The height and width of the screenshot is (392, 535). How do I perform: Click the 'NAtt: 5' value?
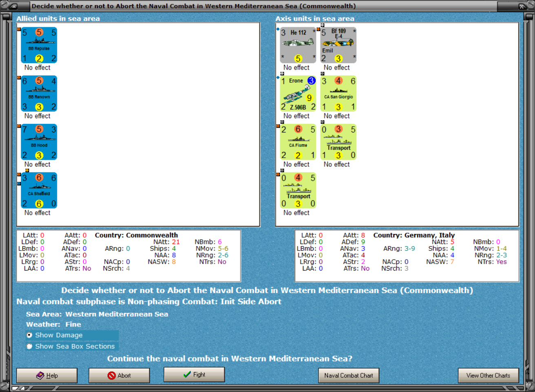point(443,242)
